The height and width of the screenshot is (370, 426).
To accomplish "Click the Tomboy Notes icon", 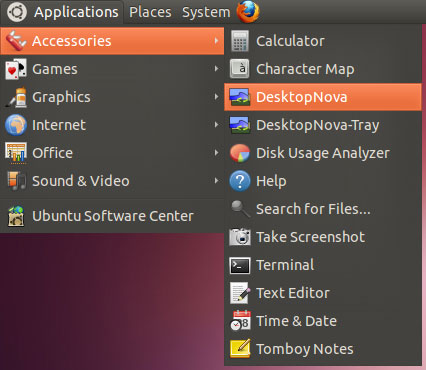I will click(240, 349).
